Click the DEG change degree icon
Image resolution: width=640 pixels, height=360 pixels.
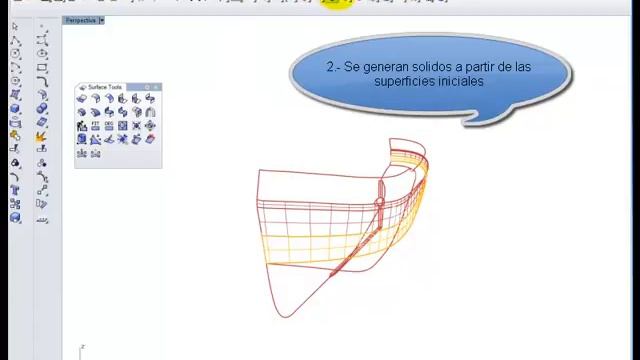109,126
